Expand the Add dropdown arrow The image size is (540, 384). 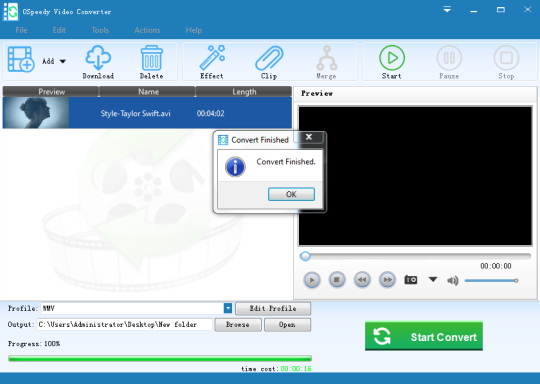pyautogui.click(x=63, y=61)
